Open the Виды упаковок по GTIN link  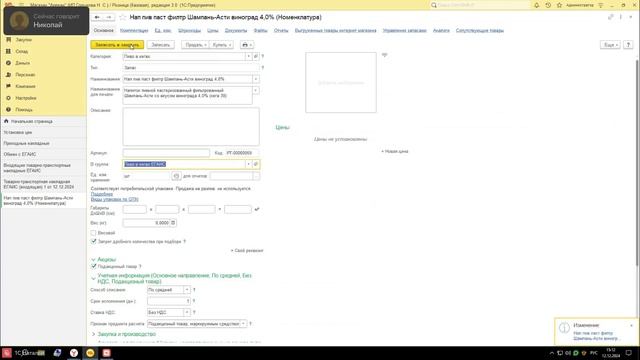coord(114,199)
